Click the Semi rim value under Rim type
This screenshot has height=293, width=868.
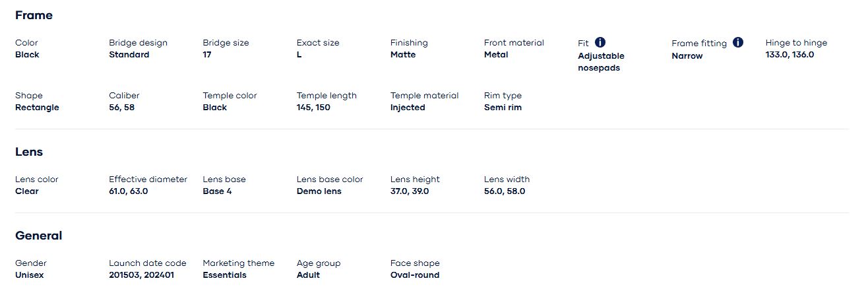(503, 108)
